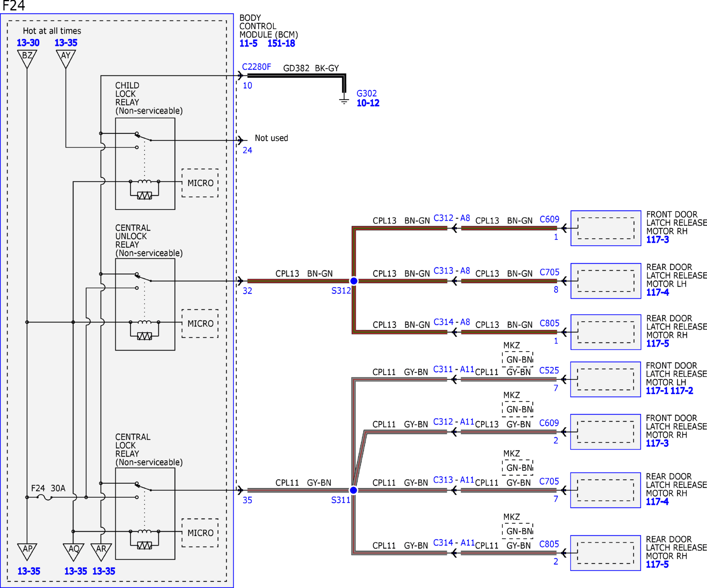Click pin number 24 near Not used
707x588 pixels.
tap(248, 150)
